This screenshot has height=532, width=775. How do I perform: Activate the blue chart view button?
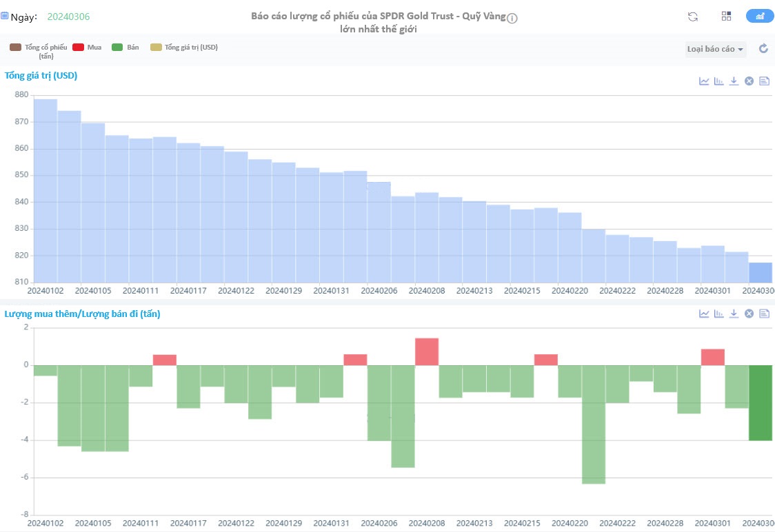(x=760, y=17)
